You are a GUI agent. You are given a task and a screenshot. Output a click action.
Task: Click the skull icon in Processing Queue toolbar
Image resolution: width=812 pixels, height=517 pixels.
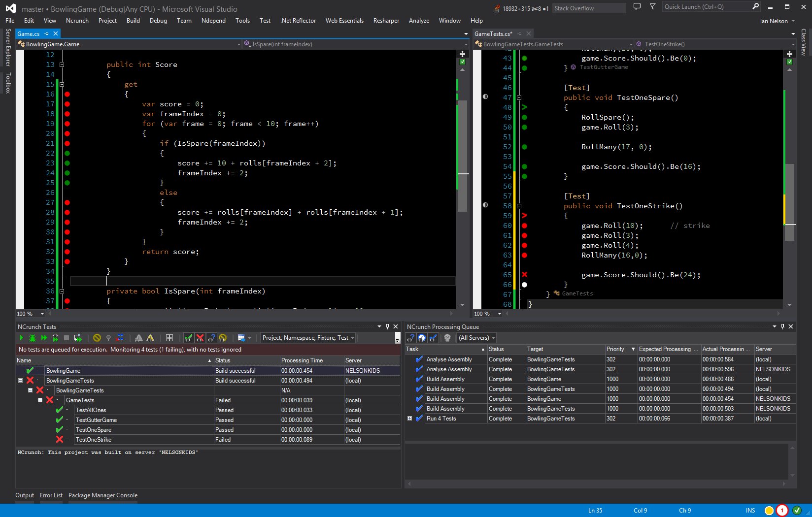click(447, 338)
